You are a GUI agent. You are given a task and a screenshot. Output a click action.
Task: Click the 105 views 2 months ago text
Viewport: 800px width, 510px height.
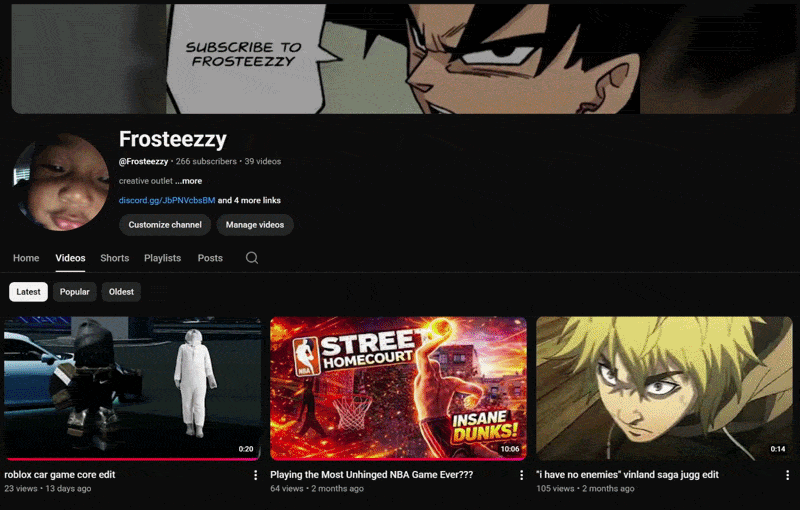point(585,489)
